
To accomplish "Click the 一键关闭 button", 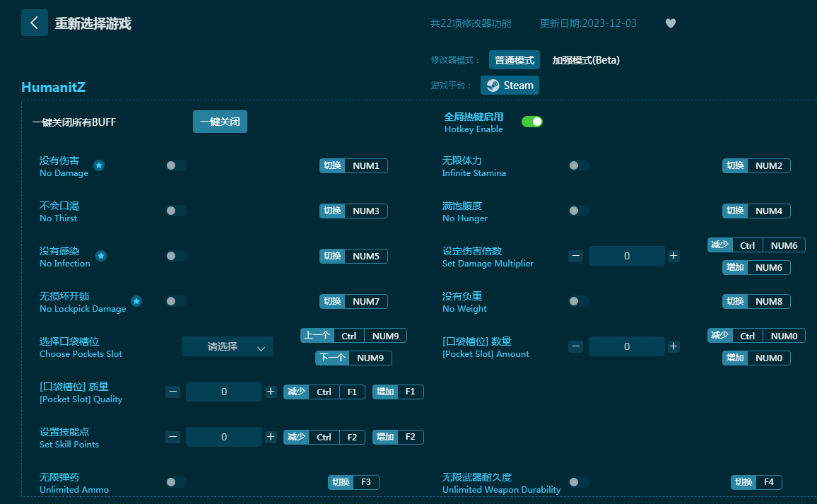I will click(x=220, y=122).
